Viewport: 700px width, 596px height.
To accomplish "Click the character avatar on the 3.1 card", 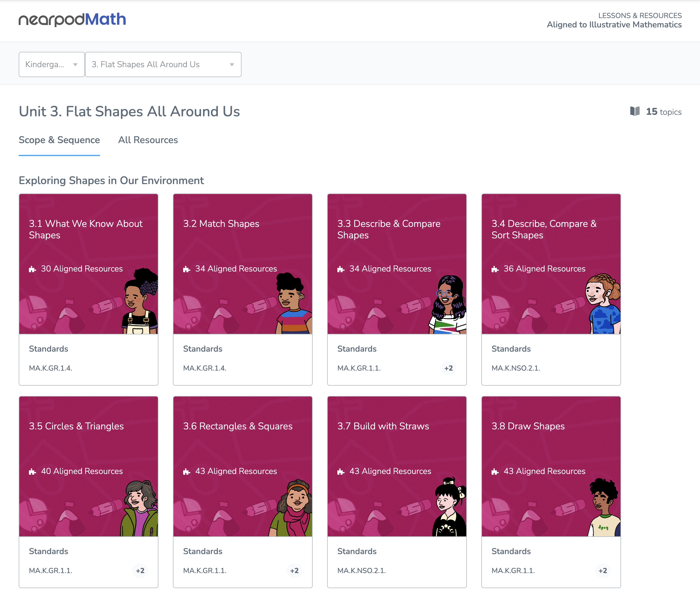I will click(140, 301).
